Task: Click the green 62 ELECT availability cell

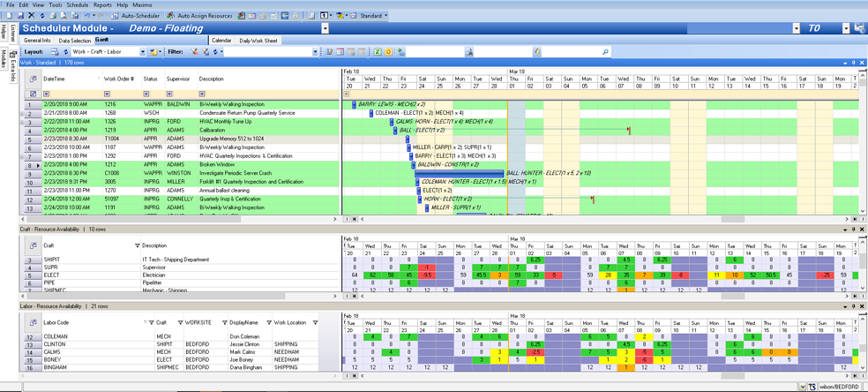Action: click(372, 275)
